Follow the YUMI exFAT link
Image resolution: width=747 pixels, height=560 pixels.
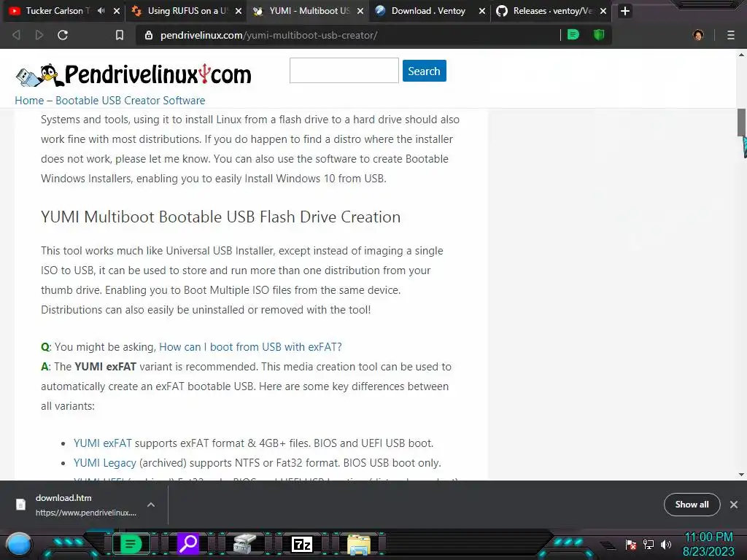(102, 443)
